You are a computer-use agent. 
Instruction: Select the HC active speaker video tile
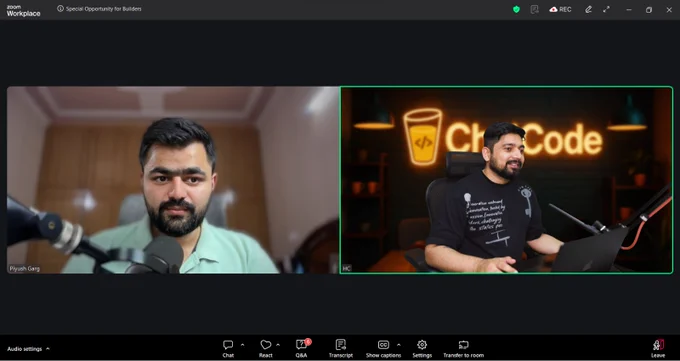coord(506,180)
